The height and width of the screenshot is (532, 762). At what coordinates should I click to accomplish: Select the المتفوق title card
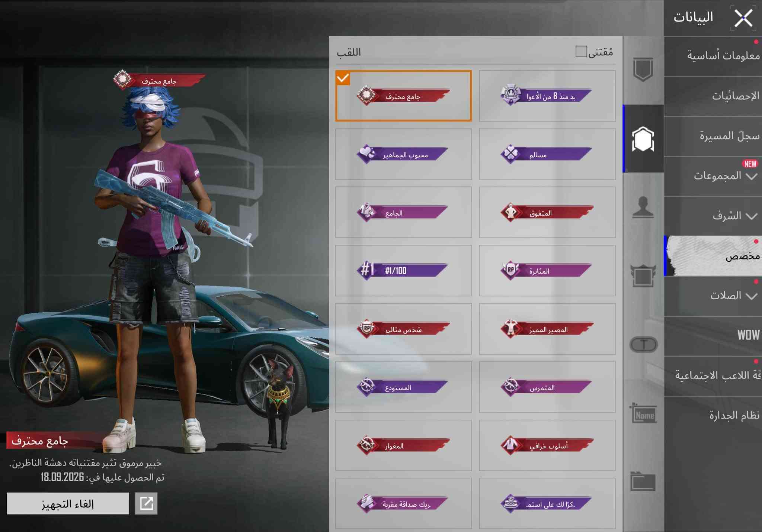pyautogui.click(x=547, y=212)
